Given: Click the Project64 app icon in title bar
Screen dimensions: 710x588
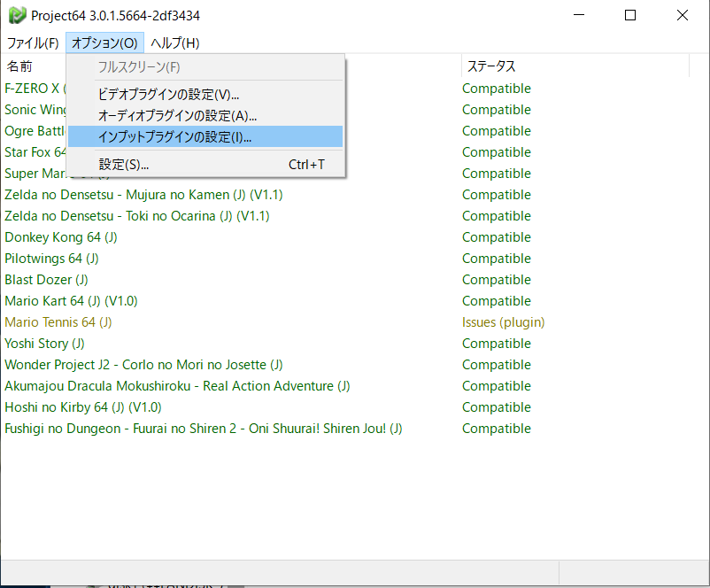Looking at the screenshot, I should pos(17,15).
